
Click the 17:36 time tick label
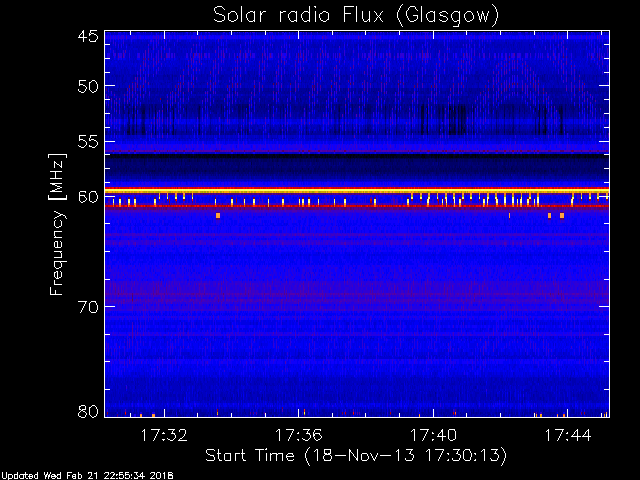[299, 436]
